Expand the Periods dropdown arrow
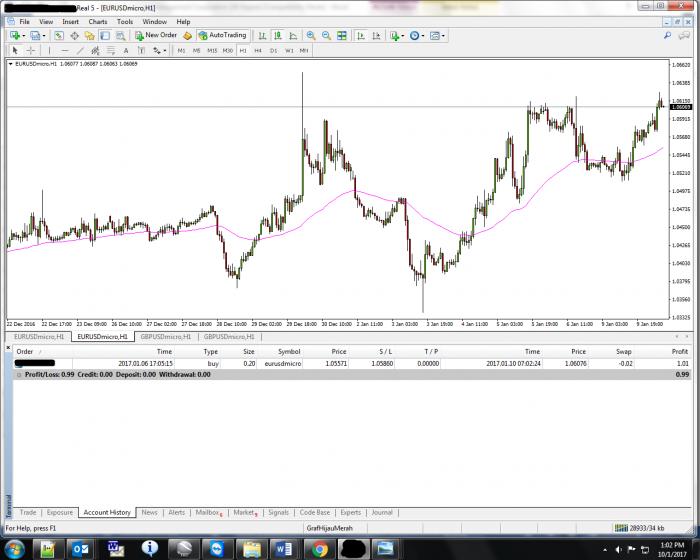Viewport: 700px width, 560px height. point(423,36)
